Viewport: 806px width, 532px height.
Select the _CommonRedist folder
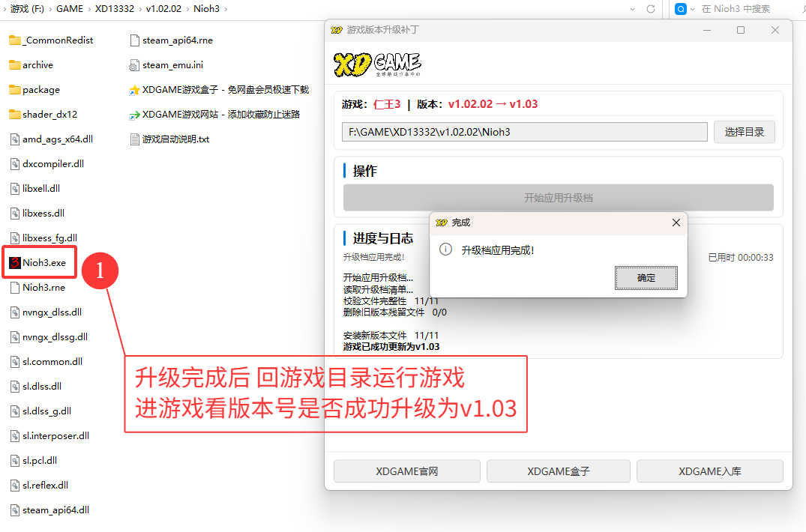click(57, 40)
